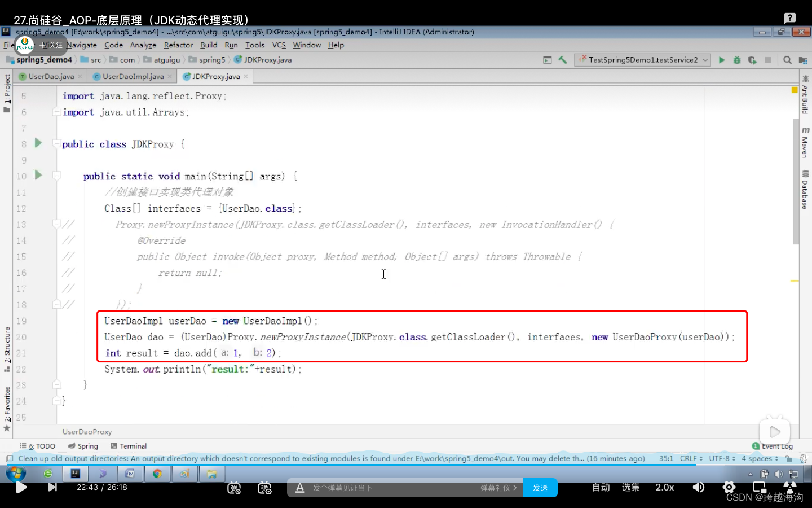The width and height of the screenshot is (812, 508).
Task: Run the selected configuration with green play icon
Action: click(x=721, y=60)
